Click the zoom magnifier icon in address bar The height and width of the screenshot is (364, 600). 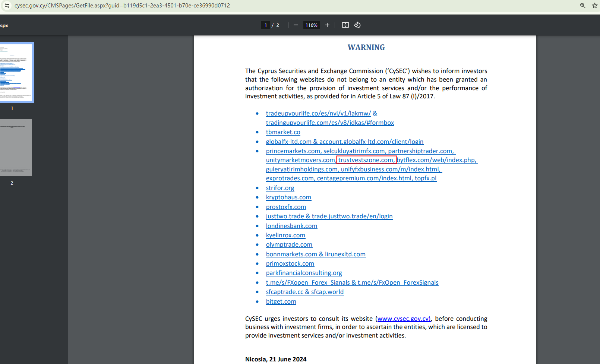point(583,6)
